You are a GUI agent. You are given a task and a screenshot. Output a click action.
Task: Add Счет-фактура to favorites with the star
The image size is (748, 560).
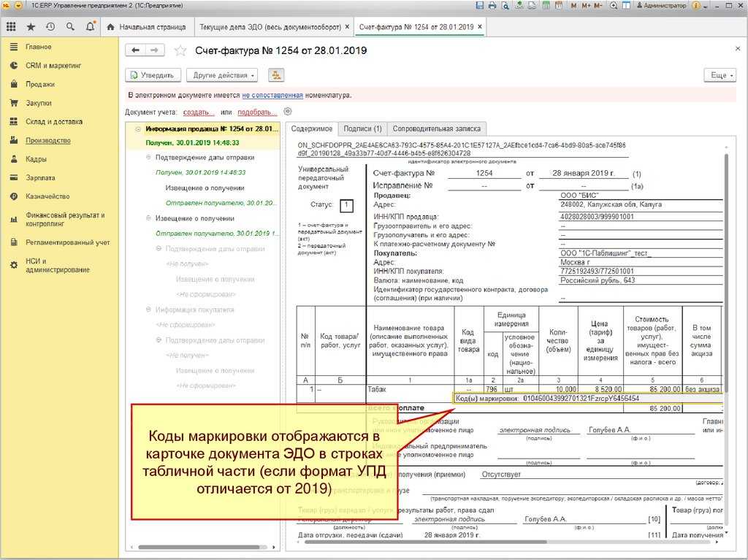[180, 50]
